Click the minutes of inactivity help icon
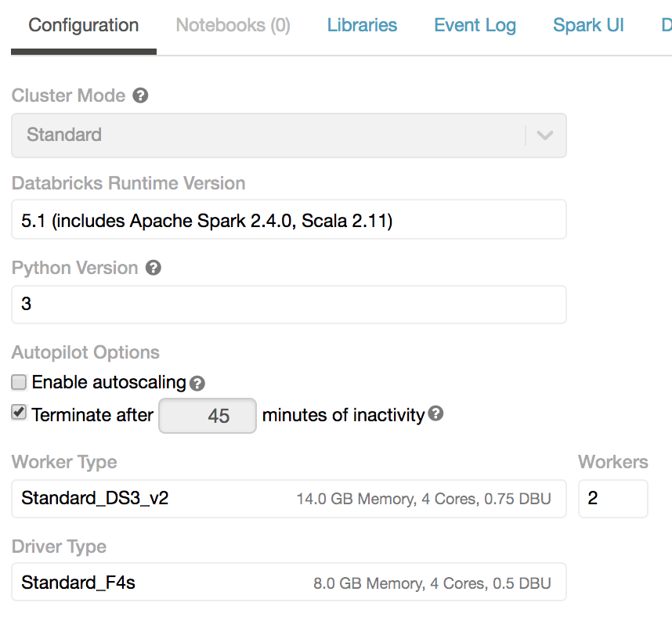 435,414
